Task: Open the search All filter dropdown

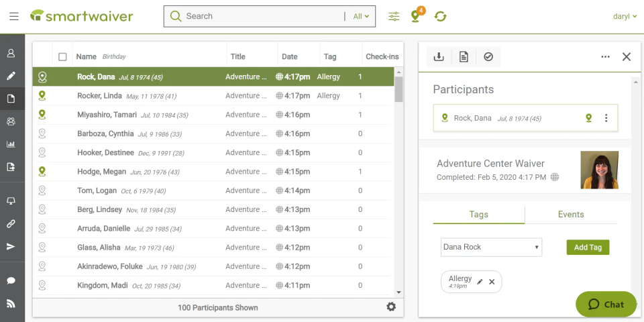Action: [x=361, y=16]
